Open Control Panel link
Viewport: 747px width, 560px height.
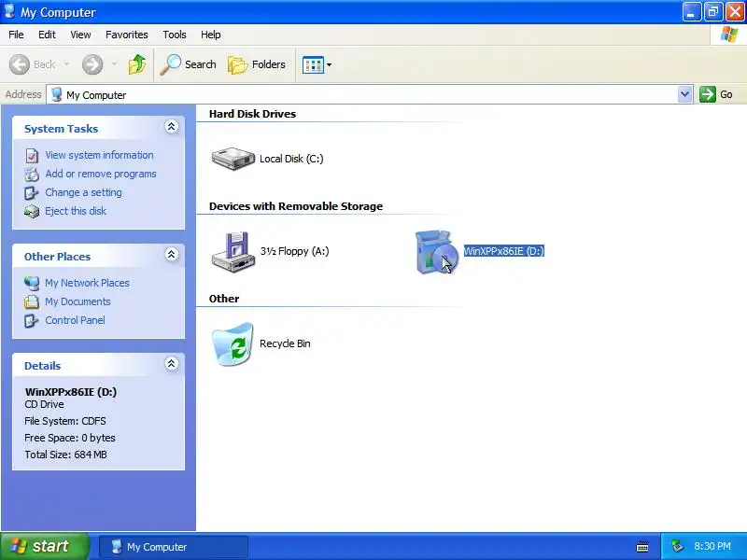[75, 320]
